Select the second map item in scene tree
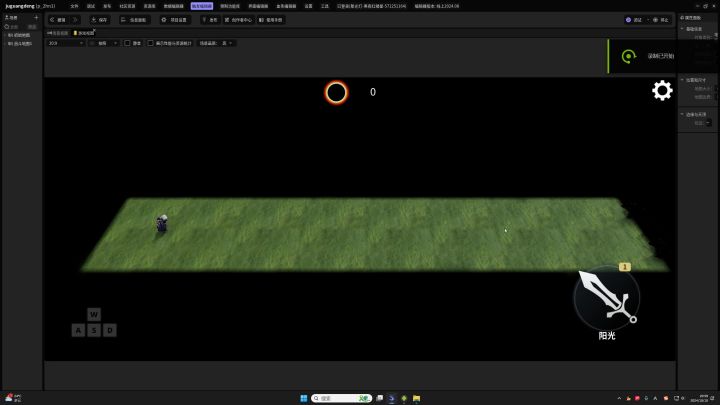The image size is (720, 405). pyautogui.click(x=19, y=44)
